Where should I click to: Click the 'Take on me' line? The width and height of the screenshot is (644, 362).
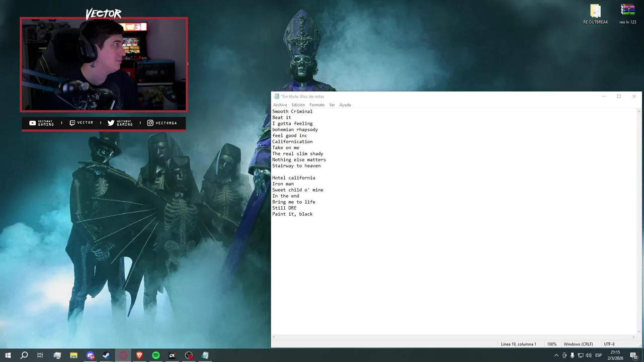pyautogui.click(x=286, y=148)
